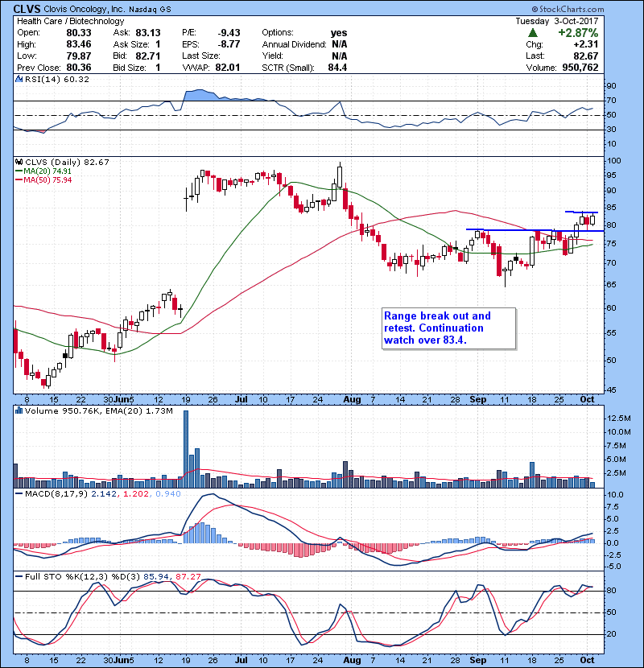
Task: Click the +2.87% percent change figure
Action: click(x=578, y=33)
